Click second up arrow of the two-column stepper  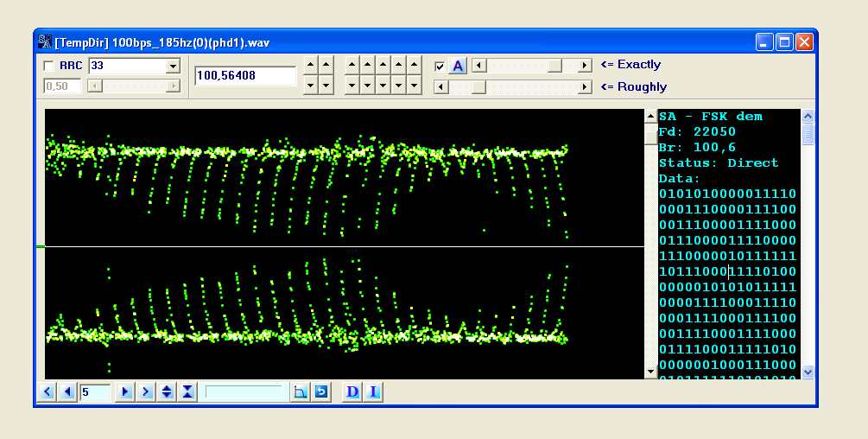(x=326, y=66)
